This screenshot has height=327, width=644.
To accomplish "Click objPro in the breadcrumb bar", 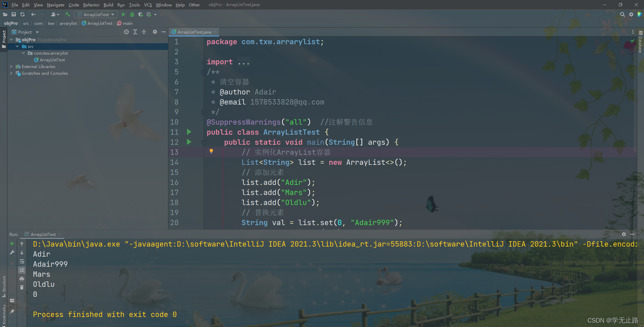I will pyautogui.click(x=11, y=23).
